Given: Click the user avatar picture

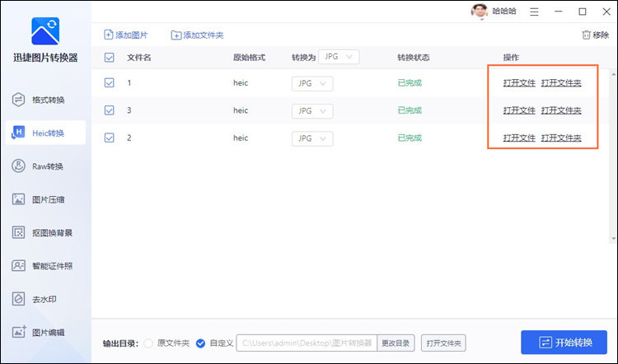Looking at the screenshot, I should 480,11.
